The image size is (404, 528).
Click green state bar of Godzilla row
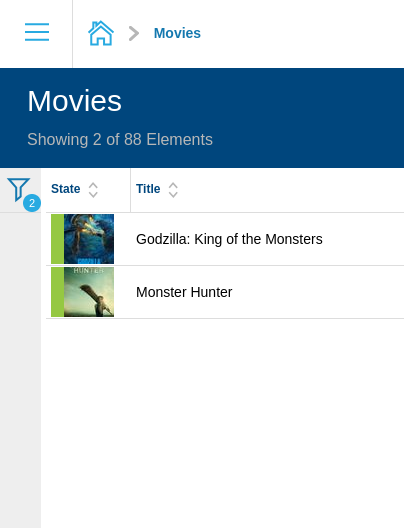pos(58,239)
